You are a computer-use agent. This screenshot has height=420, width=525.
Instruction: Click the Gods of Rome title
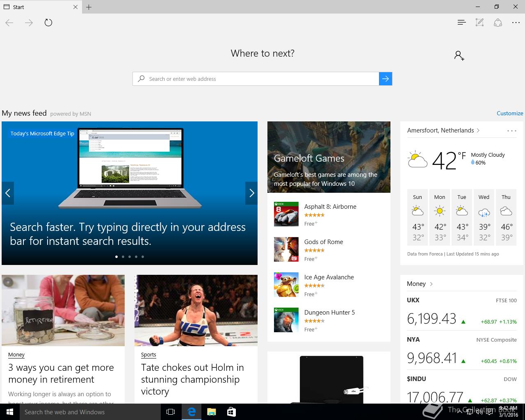pyautogui.click(x=324, y=242)
